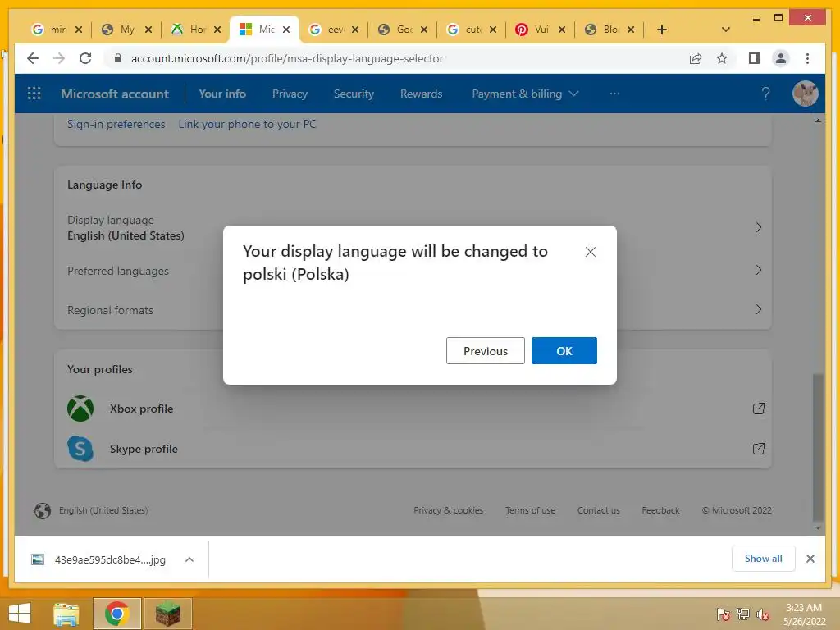This screenshot has width=840, height=630.
Task: Open the Microsoft account home link
Action: 115,94
